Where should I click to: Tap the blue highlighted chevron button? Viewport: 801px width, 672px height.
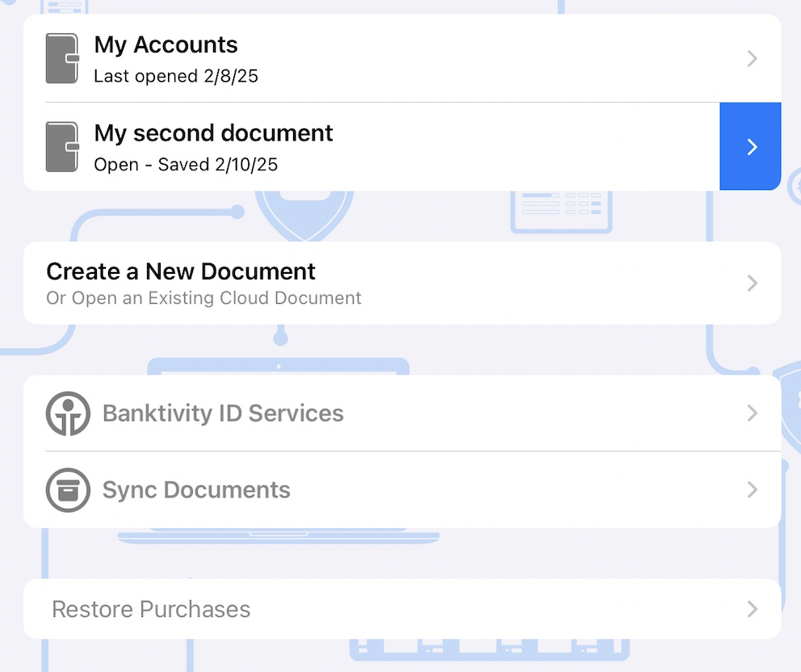point(750,147)
